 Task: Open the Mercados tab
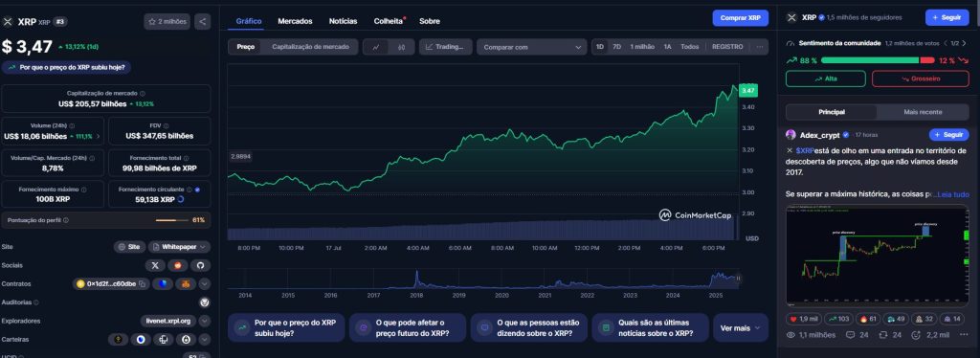click(295, 21)
